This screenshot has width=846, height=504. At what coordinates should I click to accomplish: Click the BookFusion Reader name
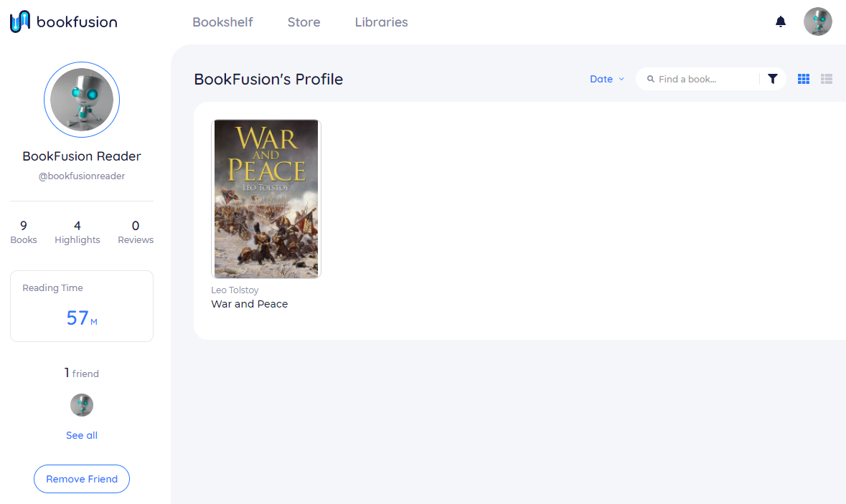click(x=82, y=156)
